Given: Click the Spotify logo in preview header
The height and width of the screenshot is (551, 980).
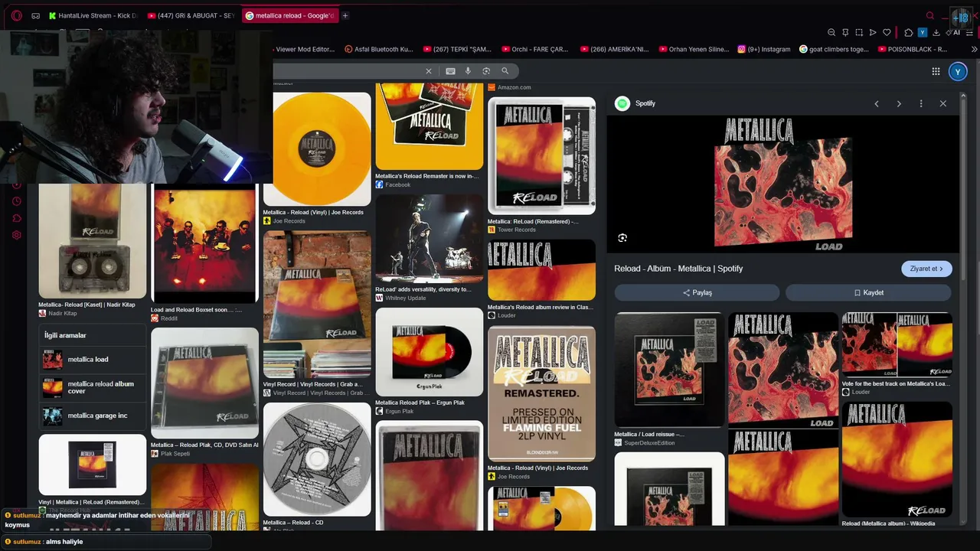Looking at the screenshot, I should (622, 103).
